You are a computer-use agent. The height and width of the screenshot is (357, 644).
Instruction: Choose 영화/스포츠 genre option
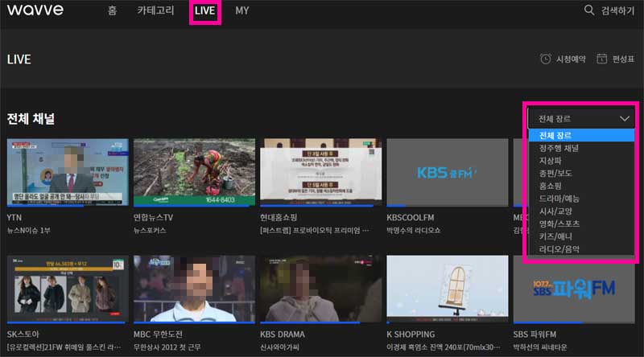(559, 224)
